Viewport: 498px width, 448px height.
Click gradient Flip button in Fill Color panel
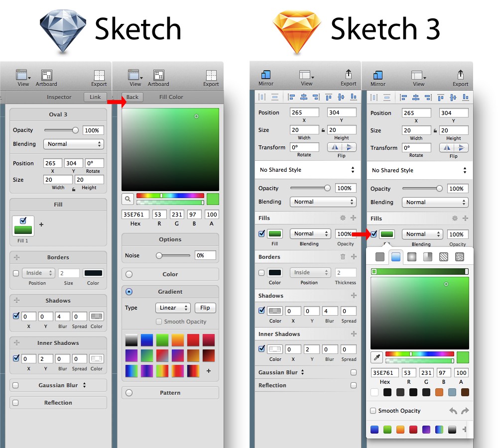205,308
